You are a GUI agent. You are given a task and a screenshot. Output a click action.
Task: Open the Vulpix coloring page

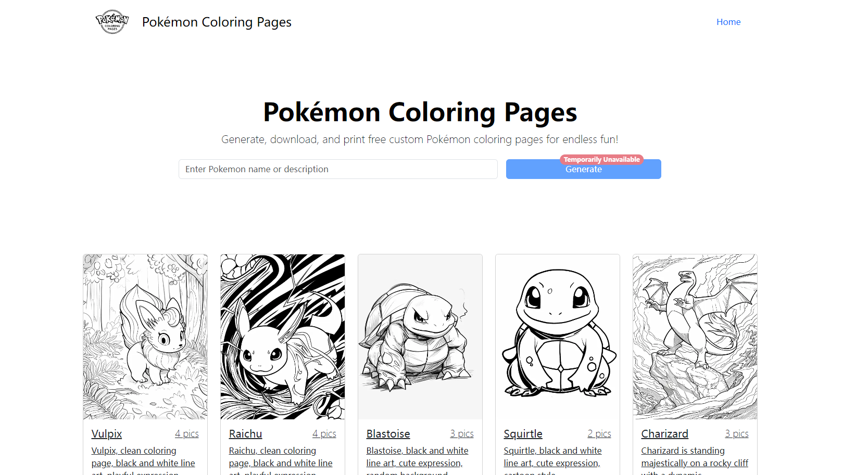click(x=106, y=433)
